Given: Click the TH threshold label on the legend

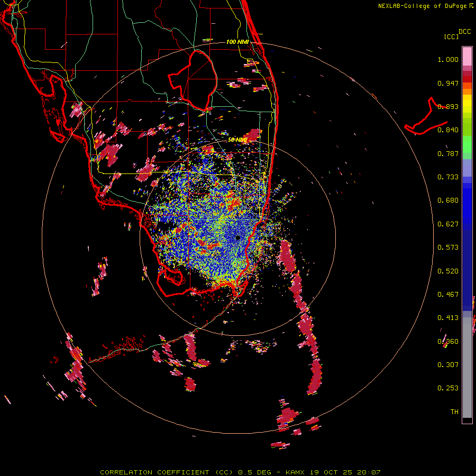Looking at the screenshot, I should pyautogui.click(x=454, y=412).
